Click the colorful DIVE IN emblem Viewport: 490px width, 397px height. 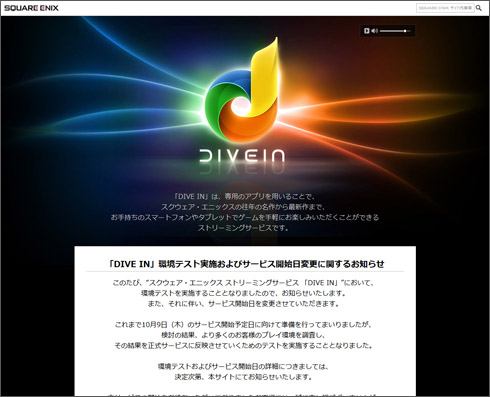click(x=242, y=91)
